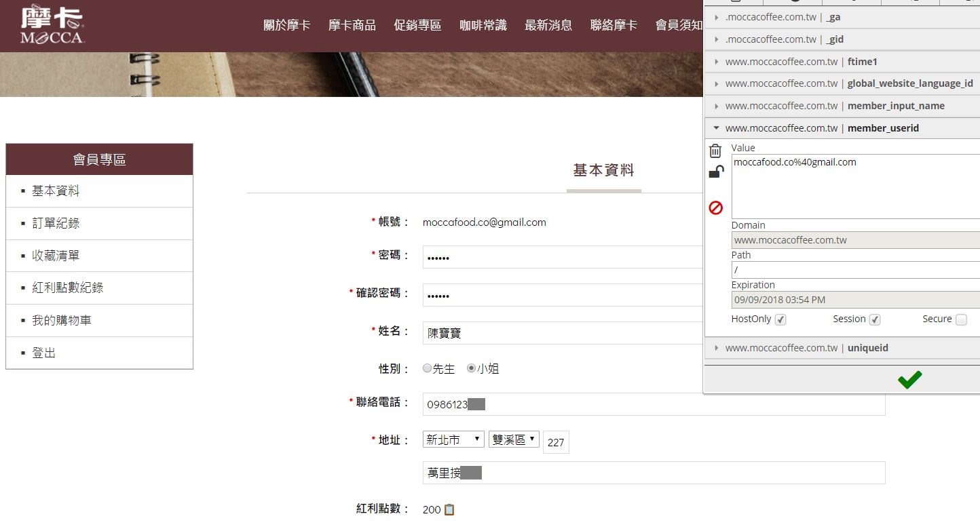Click the 會員專區 sidebar header
This screenshot has height=529, width=980.
pos(99,159)
